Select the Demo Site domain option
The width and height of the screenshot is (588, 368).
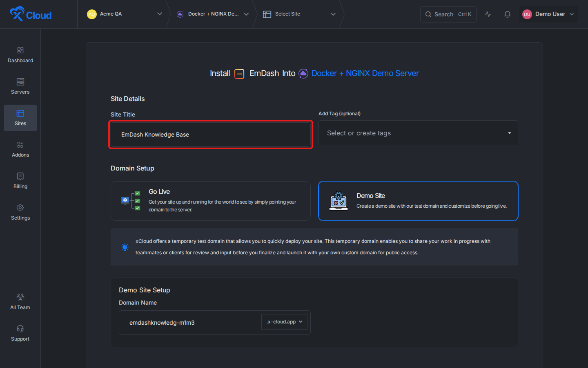[x=418, y=201]
